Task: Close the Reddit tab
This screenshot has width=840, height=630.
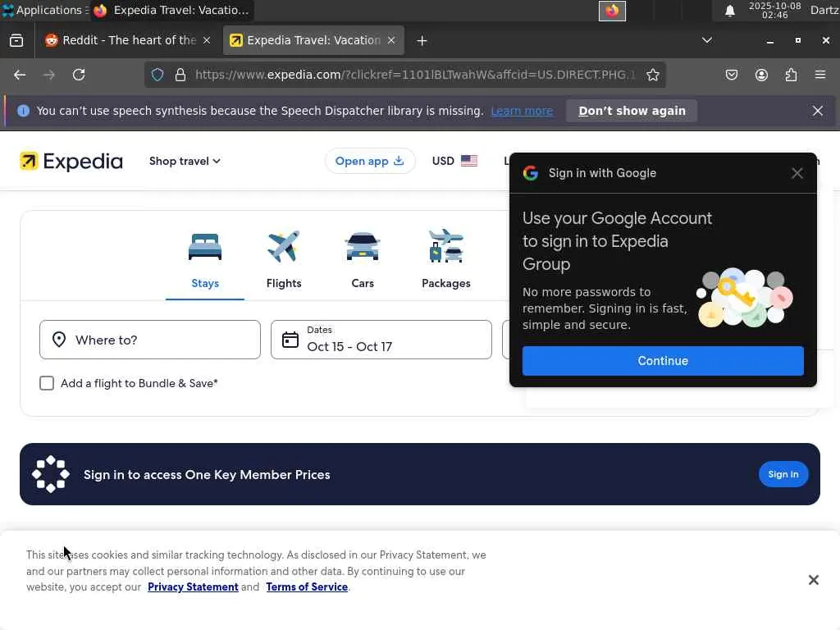Action: [x=207, y=40]
